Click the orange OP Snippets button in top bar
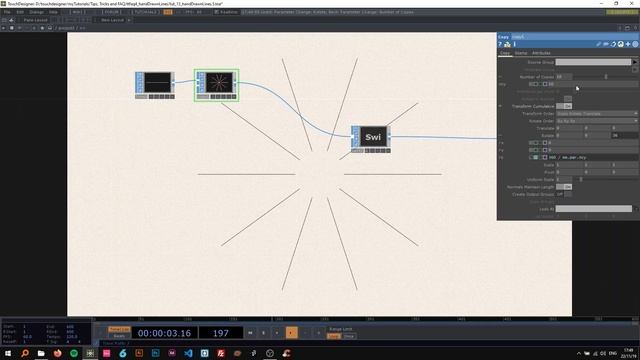 click(x=167, y=12)
